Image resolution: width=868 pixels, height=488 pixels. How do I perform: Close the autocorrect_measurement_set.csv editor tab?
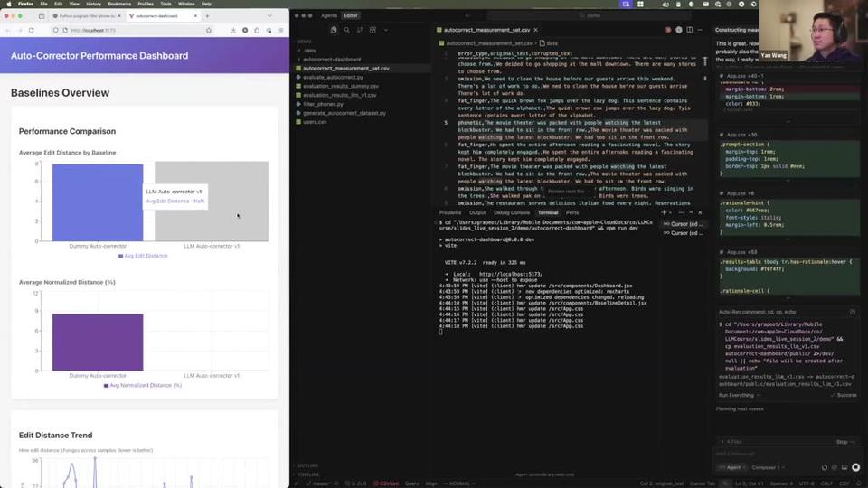(536, 30)
